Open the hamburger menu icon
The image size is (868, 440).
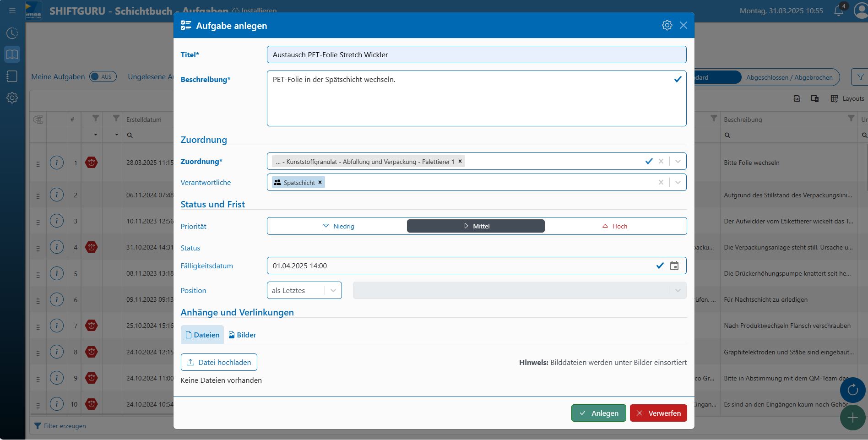coord(12,11)
